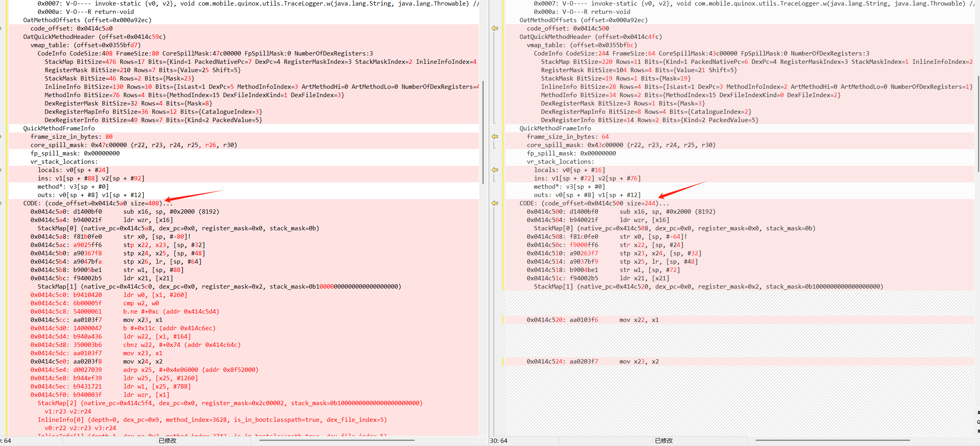Click the right pane '已修改' status label
980x446 pixels.
(x=664, y=440)
